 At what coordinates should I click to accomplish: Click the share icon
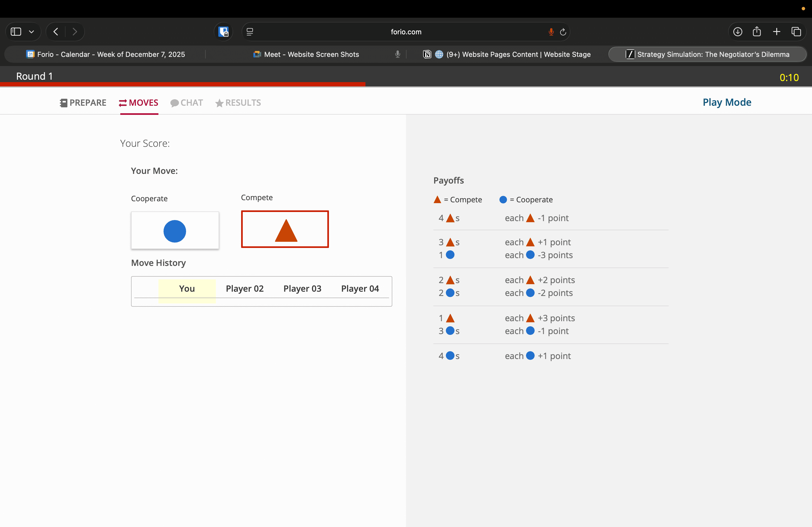pos(757,32)
